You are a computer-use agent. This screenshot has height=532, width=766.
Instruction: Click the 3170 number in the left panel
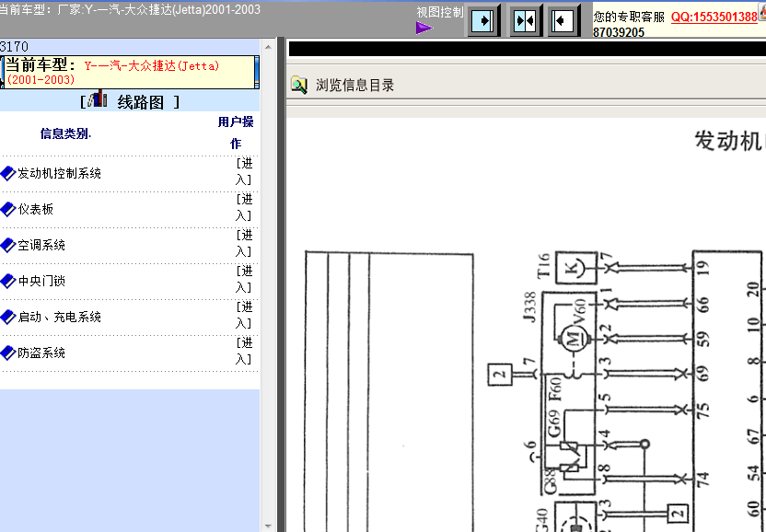[x=14, y=47]
